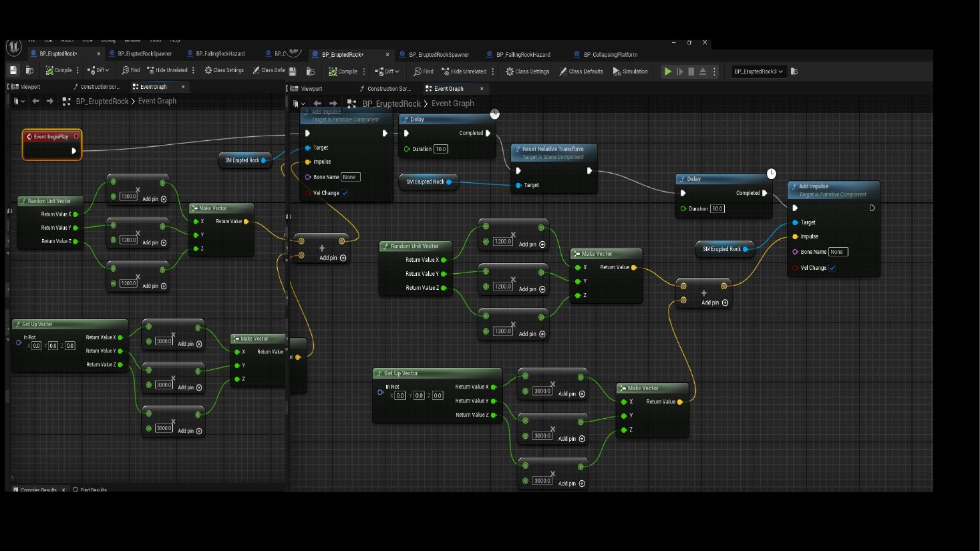Open play options three-dot menu
The width and height of the screenshot is (980, 551).
714,71
